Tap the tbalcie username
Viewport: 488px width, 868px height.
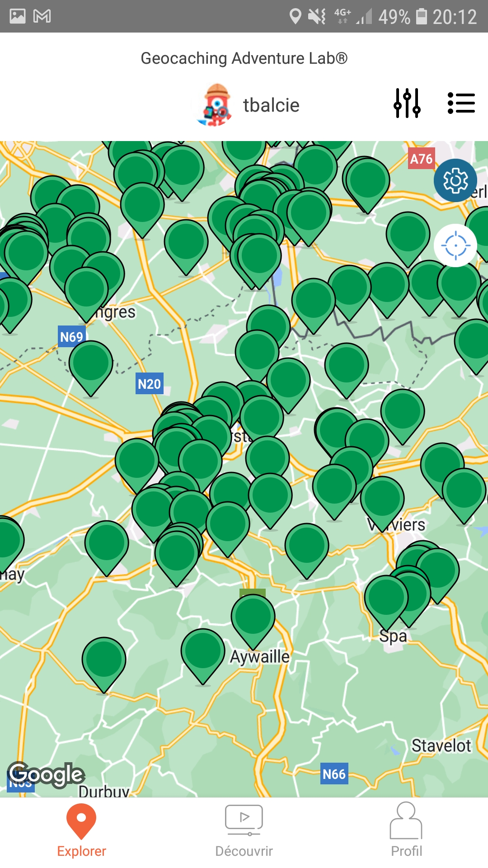pyautogui.click(x=271, y=105)
